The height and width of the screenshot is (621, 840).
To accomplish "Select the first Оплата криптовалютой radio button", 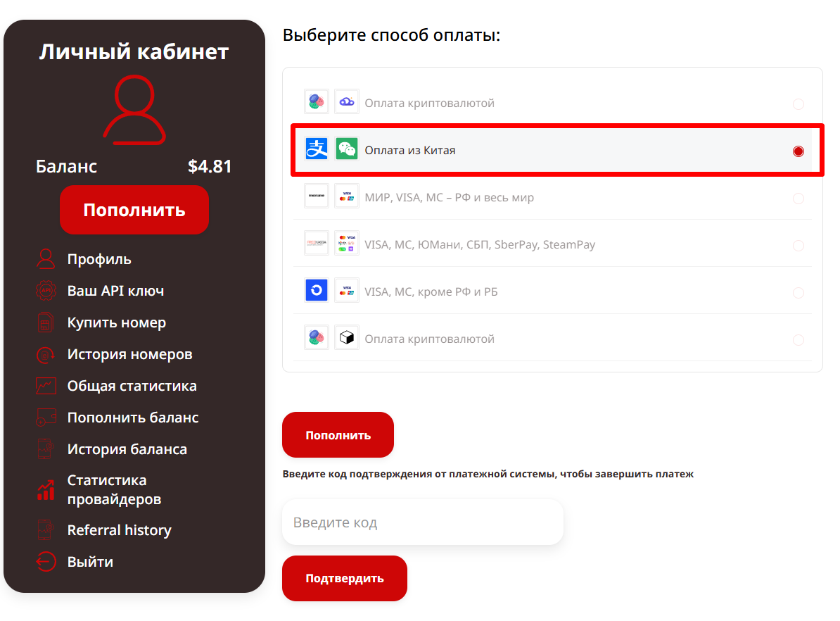I will [798, 103].
